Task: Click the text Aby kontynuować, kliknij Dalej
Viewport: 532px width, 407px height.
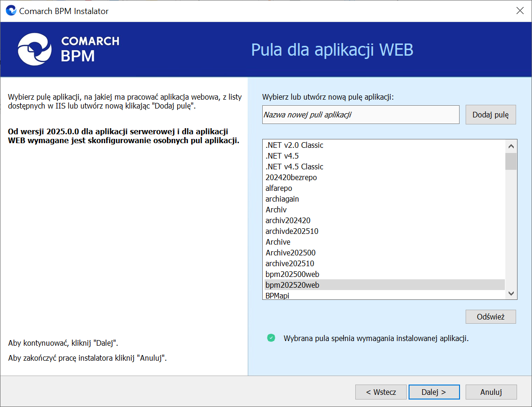Action: point(63,343)
